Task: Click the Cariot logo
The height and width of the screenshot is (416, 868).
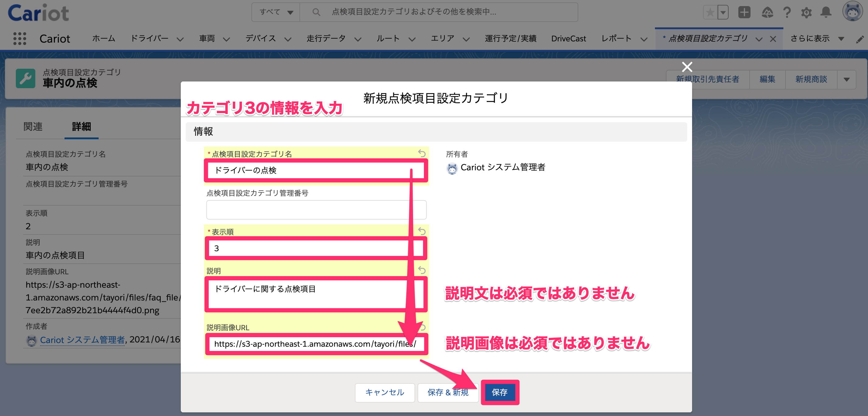Action: [x=38, y=13]
